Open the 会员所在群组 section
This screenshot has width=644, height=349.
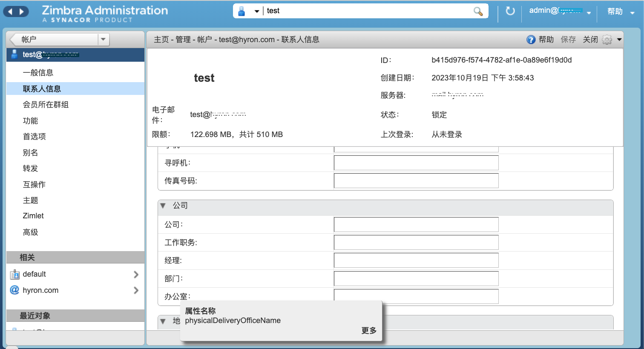[x=75, y=105]
